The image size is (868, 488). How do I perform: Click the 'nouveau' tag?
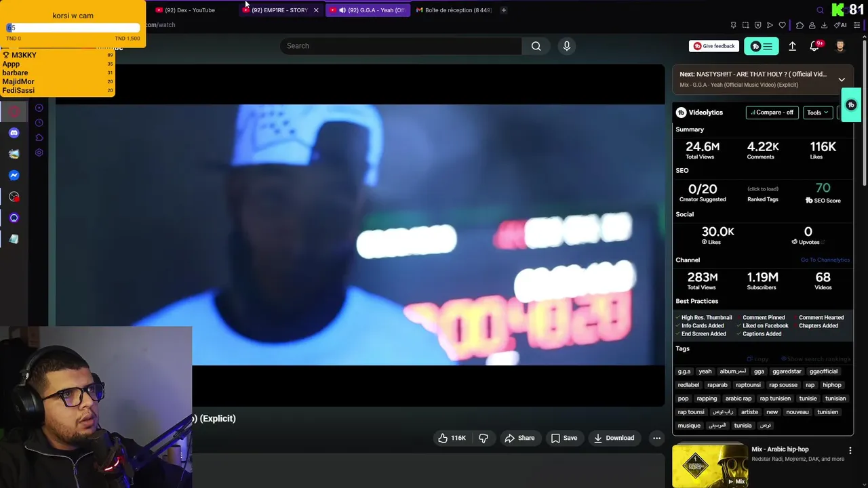797,412
